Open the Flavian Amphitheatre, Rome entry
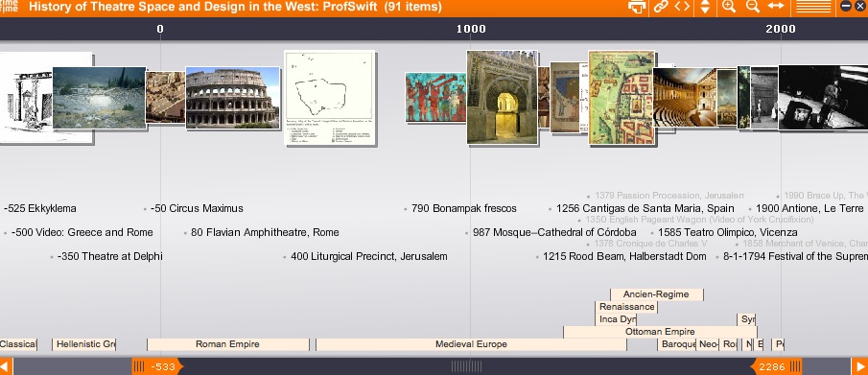Screen dimensions: 868x375 (265, 233)
